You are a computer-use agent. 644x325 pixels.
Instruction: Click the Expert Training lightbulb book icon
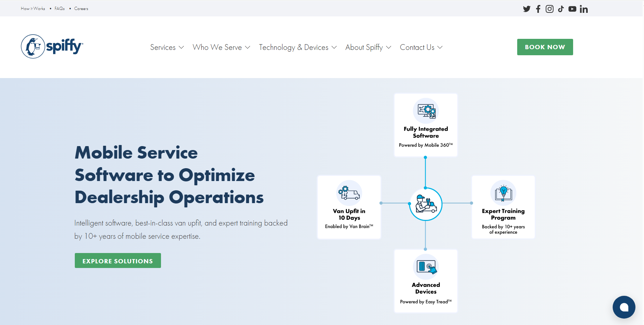pos(503,193)
